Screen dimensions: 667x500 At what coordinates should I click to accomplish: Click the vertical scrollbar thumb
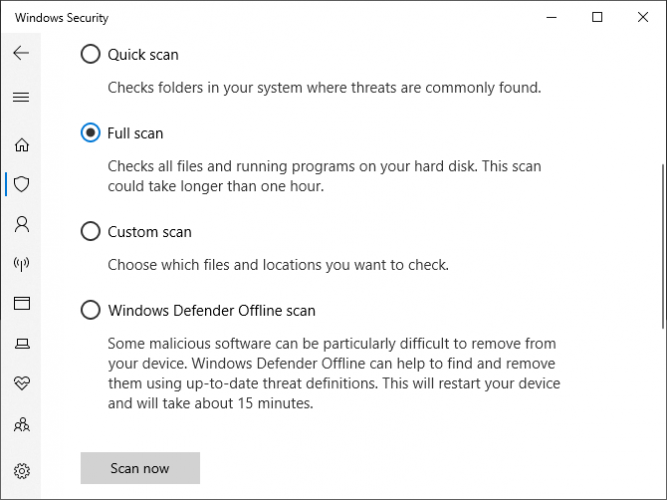661,245
